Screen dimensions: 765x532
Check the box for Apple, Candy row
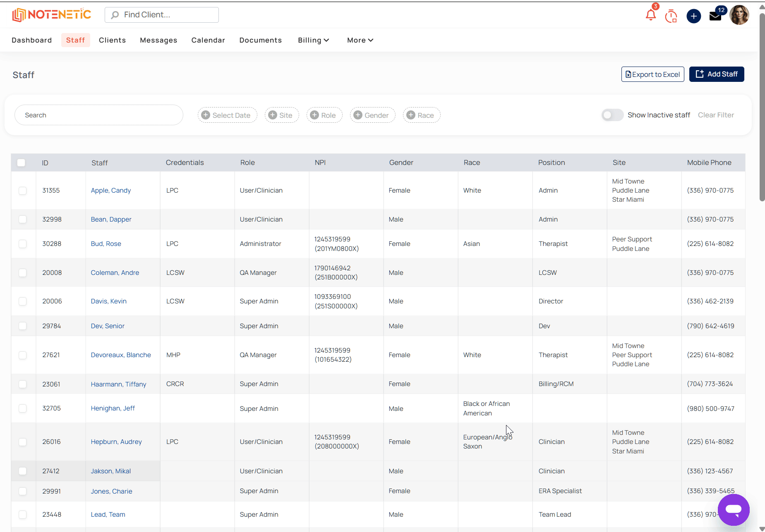click(22, 191)
